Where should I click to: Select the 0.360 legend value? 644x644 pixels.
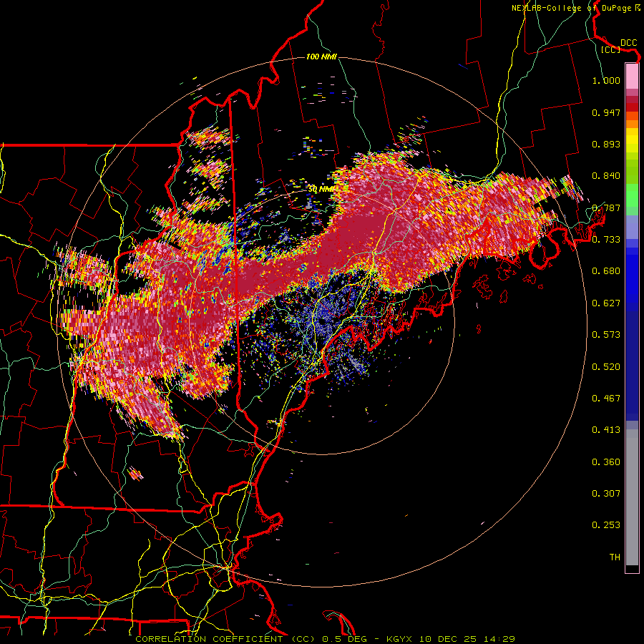pyautogui.click(x=606, y=462)
